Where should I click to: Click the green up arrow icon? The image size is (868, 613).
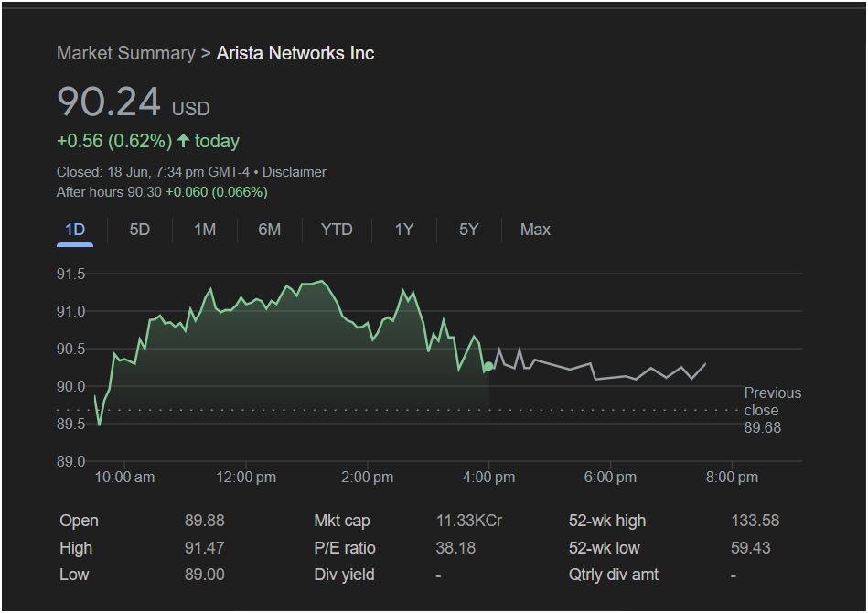[183, 141]
